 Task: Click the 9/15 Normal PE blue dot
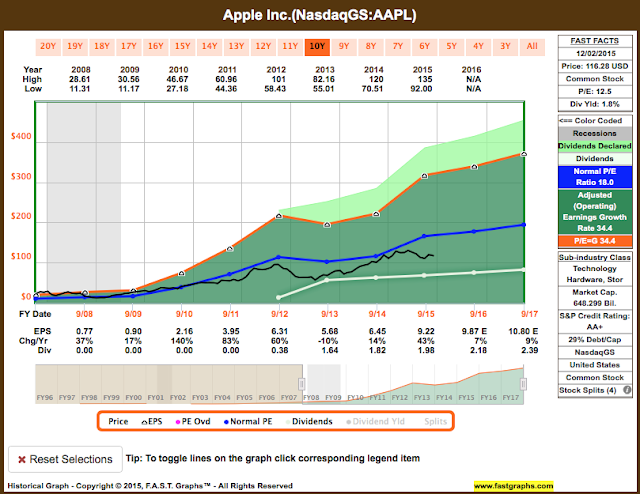[424, 236]
